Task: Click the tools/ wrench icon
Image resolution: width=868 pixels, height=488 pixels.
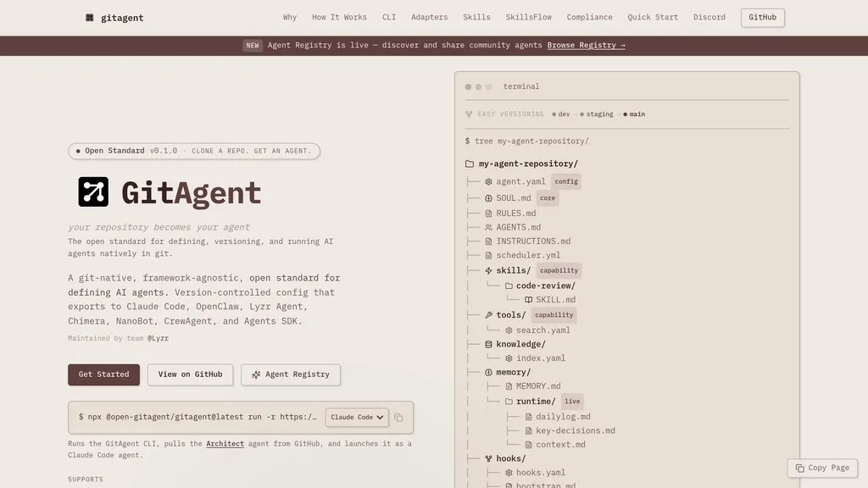Action: (x=488, y=315)
